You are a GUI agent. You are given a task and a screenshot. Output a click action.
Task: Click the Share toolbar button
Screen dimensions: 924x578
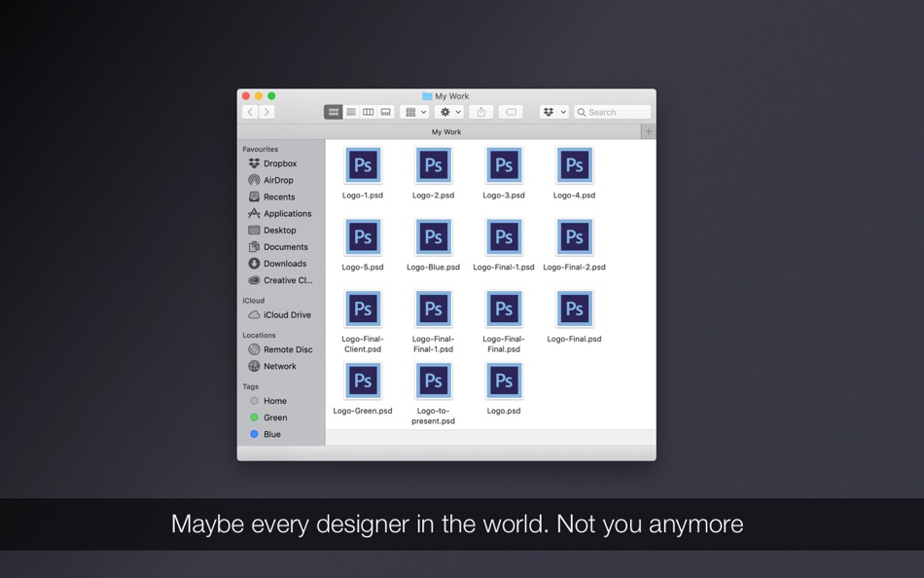pyautogui.click(x=481, y=112)
